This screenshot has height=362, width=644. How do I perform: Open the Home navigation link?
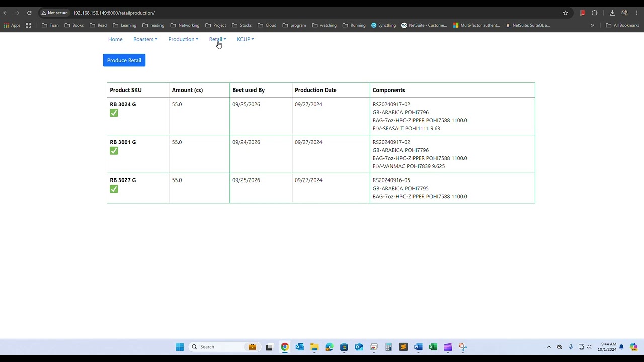(115, 39)
